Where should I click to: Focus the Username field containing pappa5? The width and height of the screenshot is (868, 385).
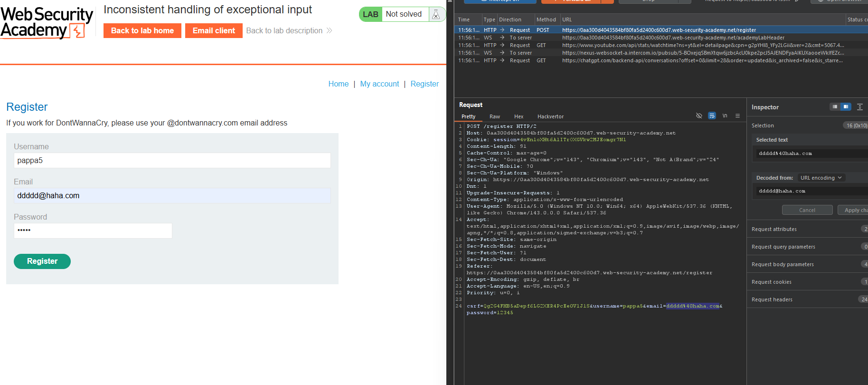(172, 161)
